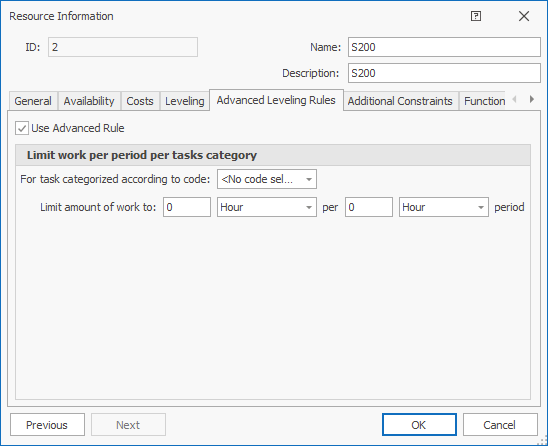The height and width of the screenshot is (446, 548).
Task: Switch to the General tab
Action: [x=33, y=101]
